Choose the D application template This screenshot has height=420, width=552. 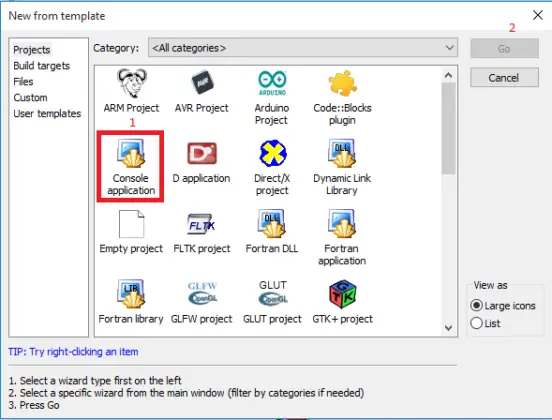point(201,163)
